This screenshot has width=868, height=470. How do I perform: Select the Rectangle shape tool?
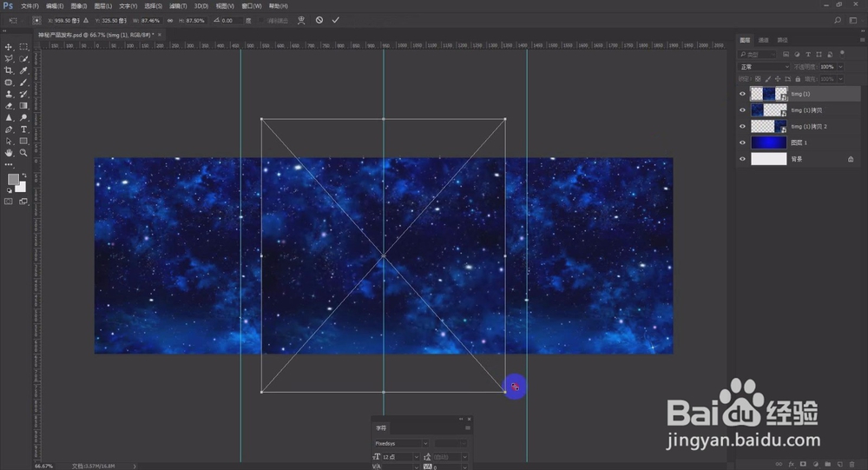pos(23,142)
